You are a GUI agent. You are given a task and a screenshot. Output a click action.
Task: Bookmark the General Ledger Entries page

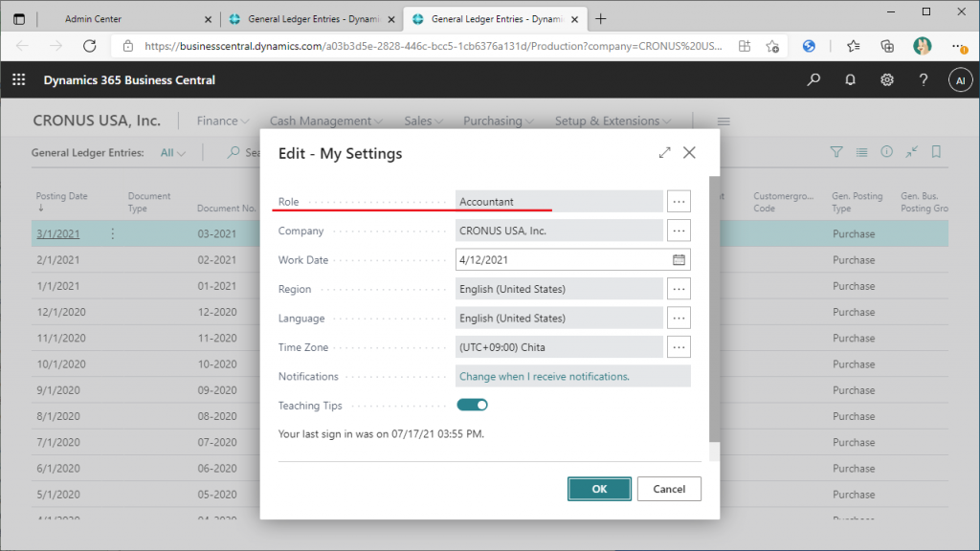point(936,152)
